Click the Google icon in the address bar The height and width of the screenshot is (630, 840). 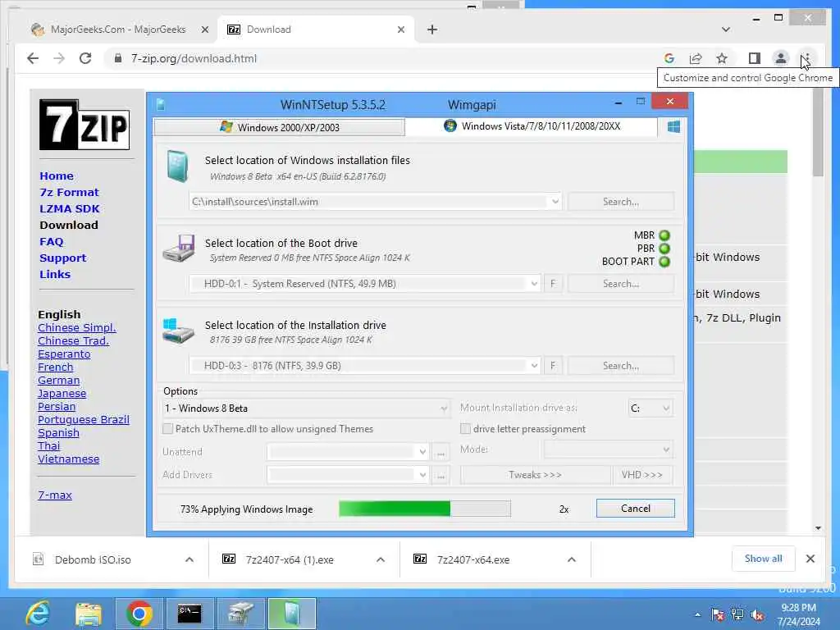(669, 58)
